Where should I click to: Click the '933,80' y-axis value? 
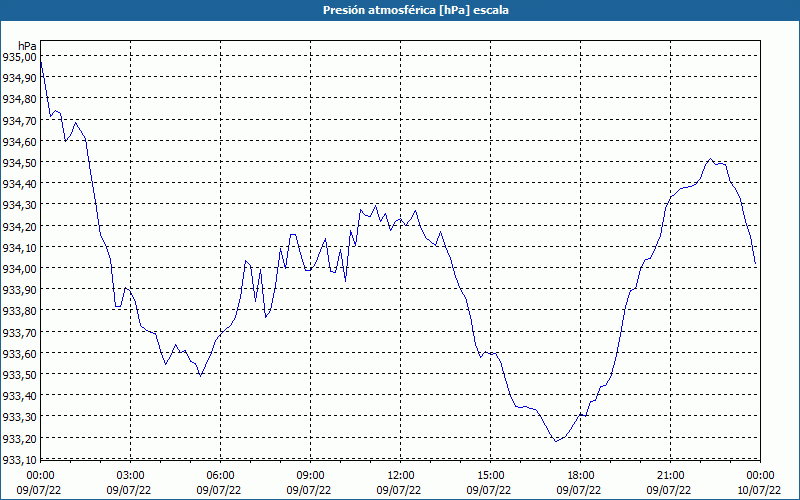[x=19, y=312]
